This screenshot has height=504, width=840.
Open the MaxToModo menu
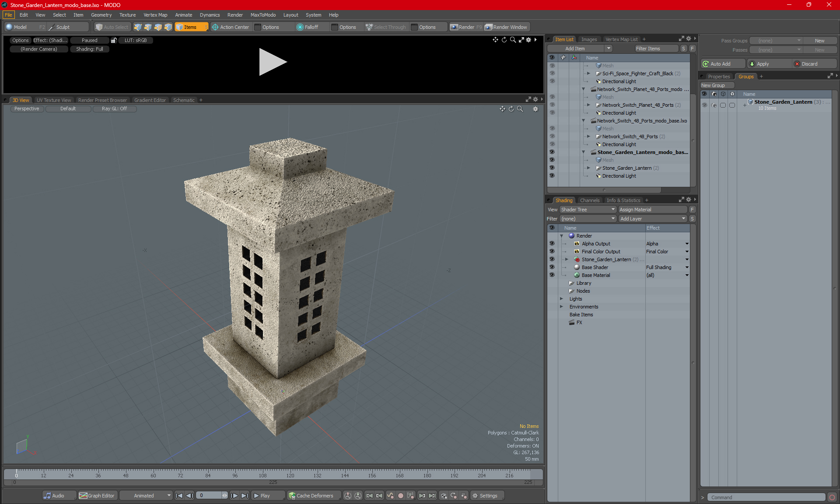pyautogui.click(x=263, y=15)
